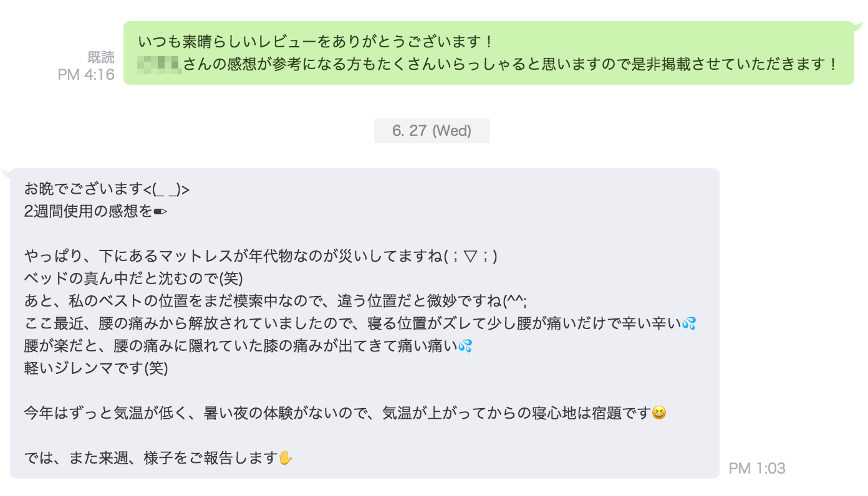The width and height of the screenshot is (868, 496).
Task: Click the raised hand emoji after ご報告します
Action: pyautogui.click(x=285, y=458)
